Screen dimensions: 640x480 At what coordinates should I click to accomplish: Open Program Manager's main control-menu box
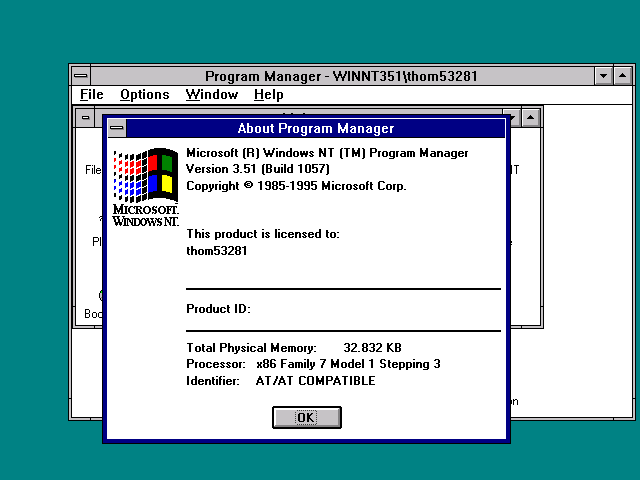(x=81, y=76)
